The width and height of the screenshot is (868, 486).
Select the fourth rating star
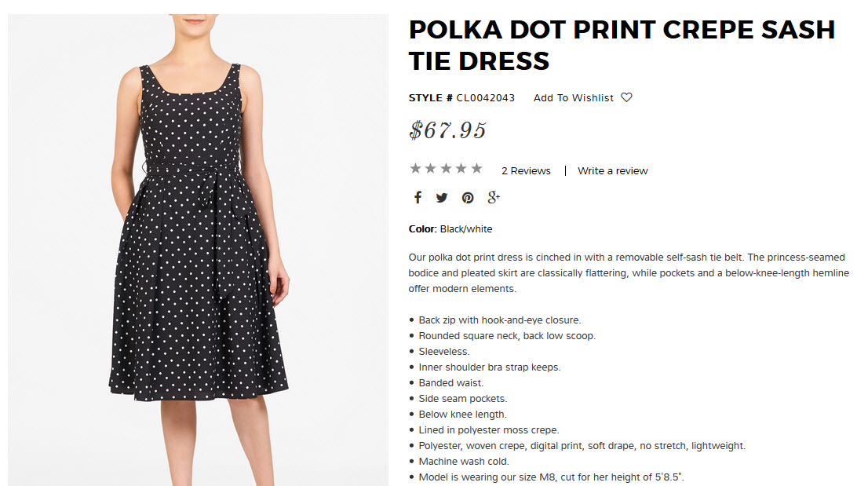[461, 169]
